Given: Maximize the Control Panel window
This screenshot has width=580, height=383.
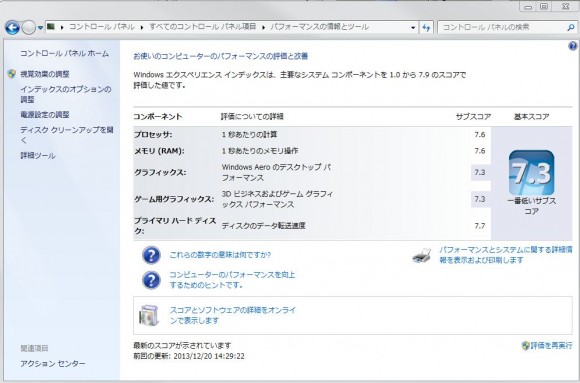Looking at the screenshot, I should click(x=544, y=7).
